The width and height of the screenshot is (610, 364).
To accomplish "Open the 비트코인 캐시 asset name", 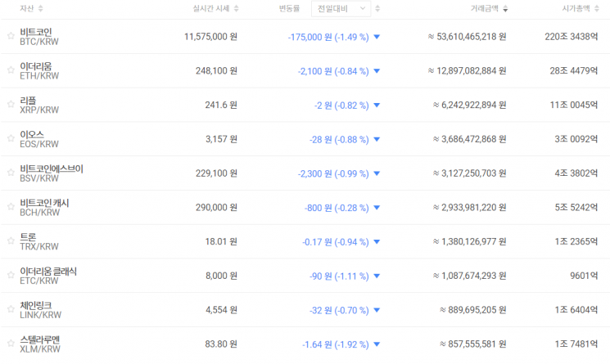I will coord(44,203).
